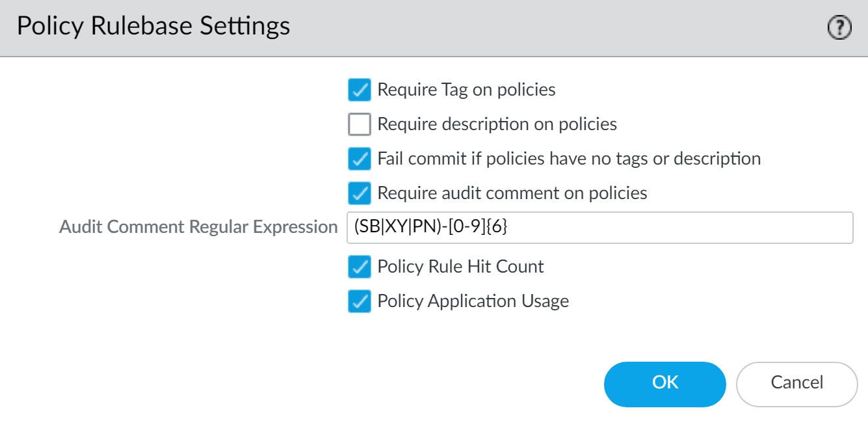The image size is (868, 432).
Task: Toggle the Policy Application Usage checkbox
Action: (x=360, y=301)
